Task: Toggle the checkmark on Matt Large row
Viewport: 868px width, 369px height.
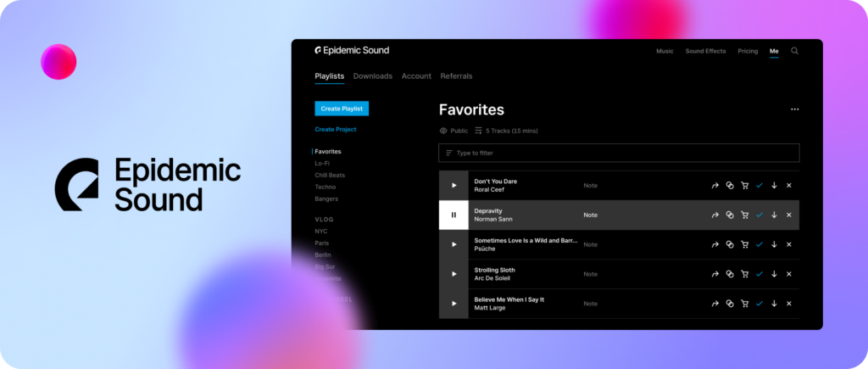Action: (759, 304)
